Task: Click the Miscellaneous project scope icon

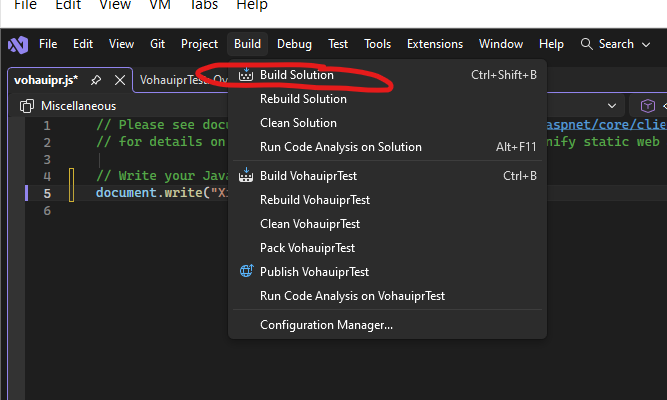Action: click(27, 106)
